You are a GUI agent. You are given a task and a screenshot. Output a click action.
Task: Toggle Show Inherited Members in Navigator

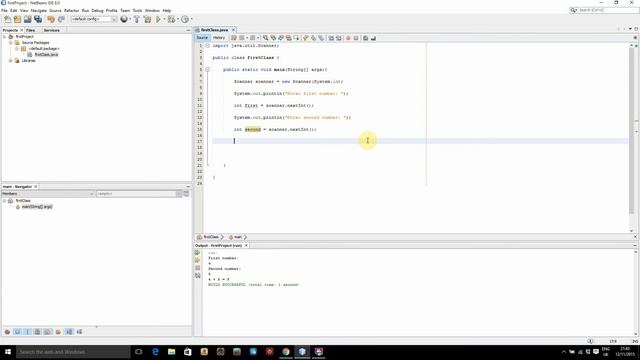tap(7, 332)
